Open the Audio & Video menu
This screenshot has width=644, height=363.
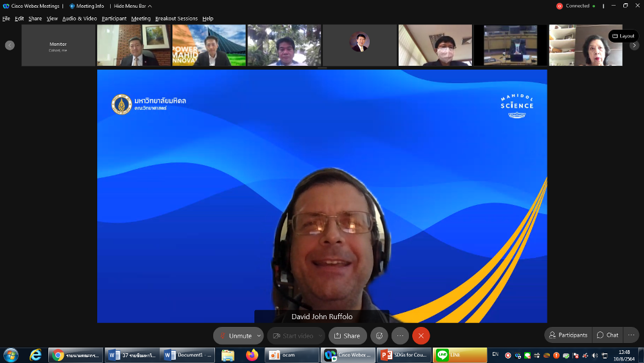tap(79, 19)
